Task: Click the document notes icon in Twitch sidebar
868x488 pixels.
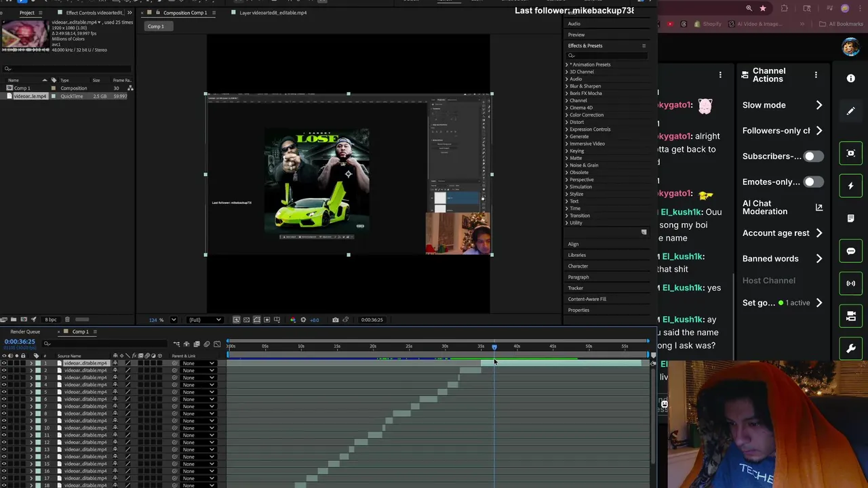Action: pos(851,218)
